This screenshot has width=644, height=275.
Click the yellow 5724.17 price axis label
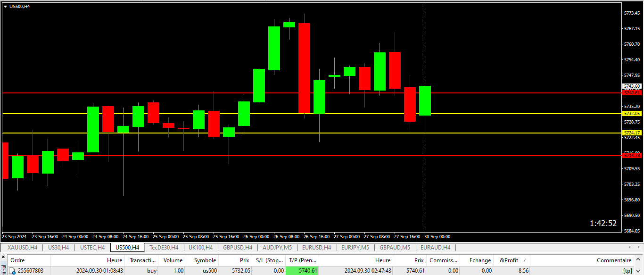point(632,133)
